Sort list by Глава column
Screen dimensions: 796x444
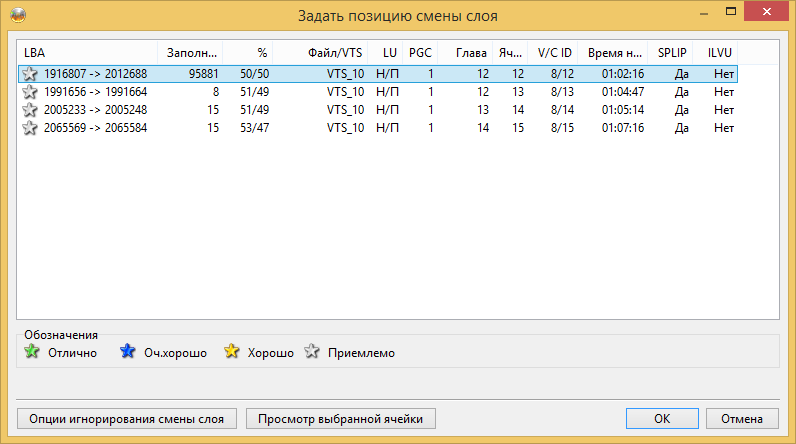tap(466, 53)
